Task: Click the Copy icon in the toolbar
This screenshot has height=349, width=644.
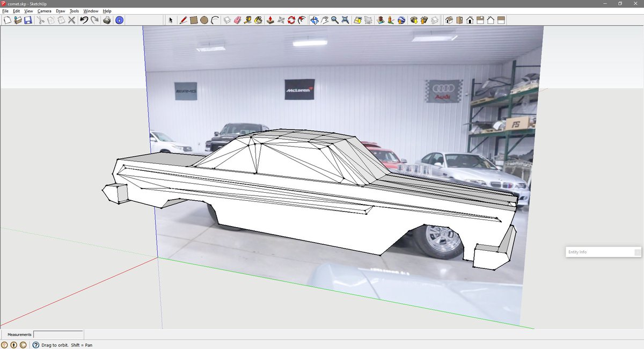Action: (51, 20)
